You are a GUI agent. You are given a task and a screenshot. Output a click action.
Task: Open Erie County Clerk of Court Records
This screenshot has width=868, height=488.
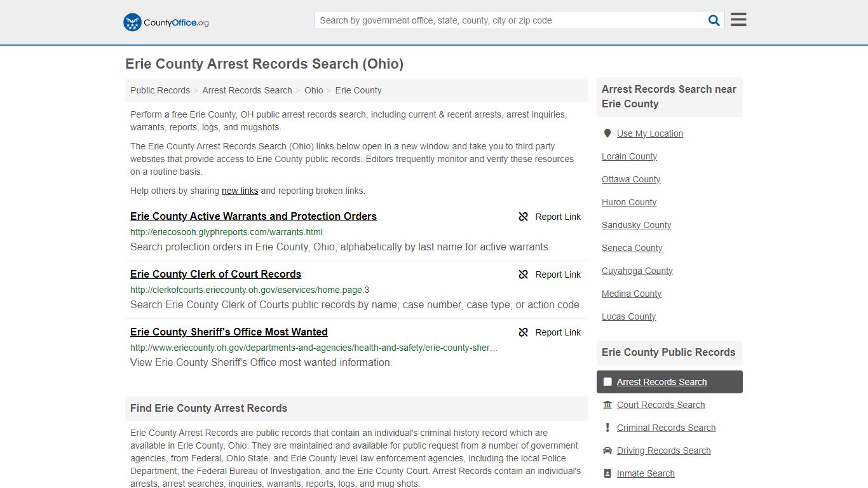[x=215, y=274]
